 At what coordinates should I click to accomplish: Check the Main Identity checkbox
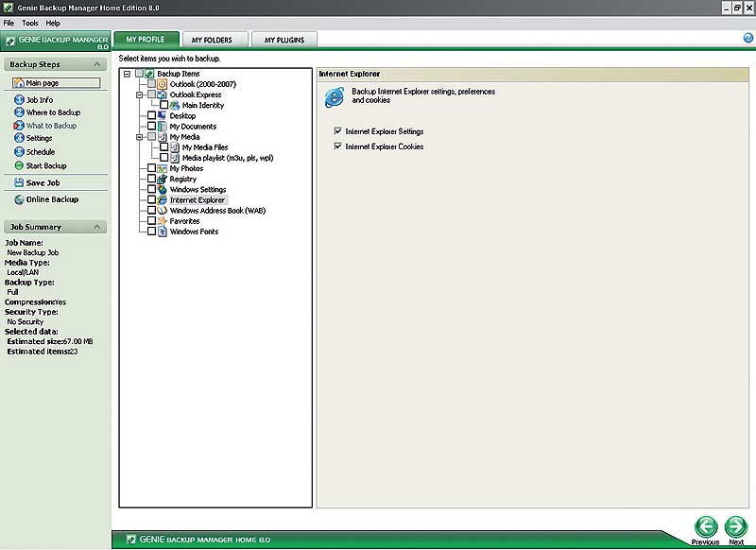[163, 105]
